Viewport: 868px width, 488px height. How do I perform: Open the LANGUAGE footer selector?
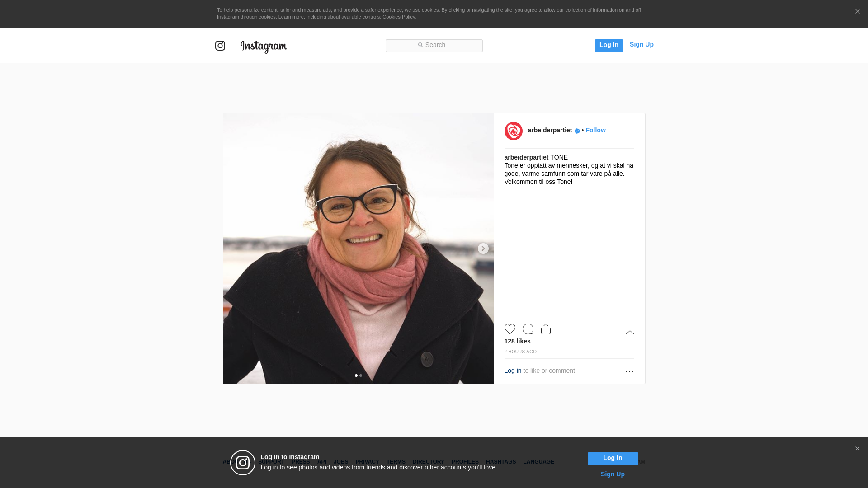pos(538,462)
